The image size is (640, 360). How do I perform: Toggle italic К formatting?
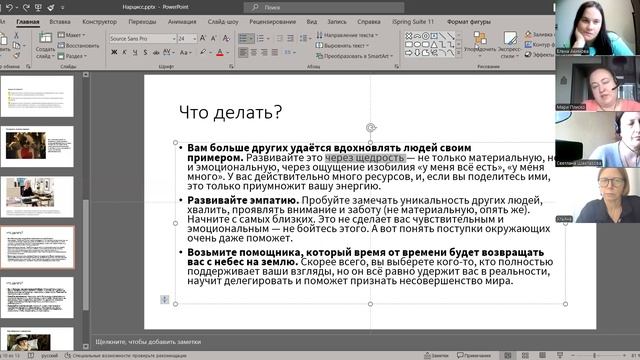pos(124,52)
